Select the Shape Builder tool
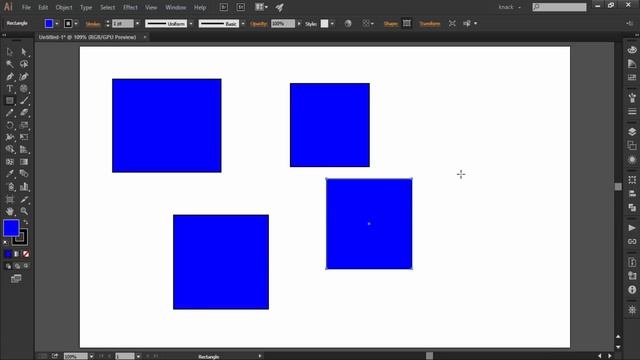The image size is (640, 360). (9, 149)
